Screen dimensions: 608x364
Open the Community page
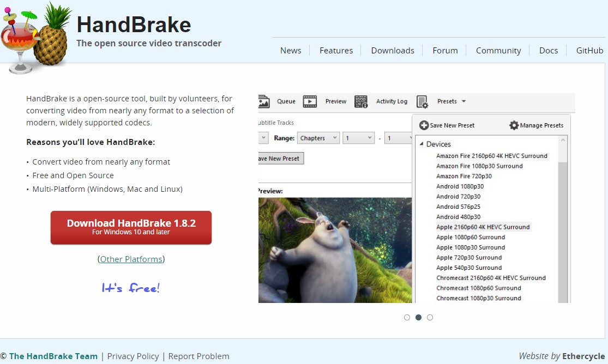498,50
